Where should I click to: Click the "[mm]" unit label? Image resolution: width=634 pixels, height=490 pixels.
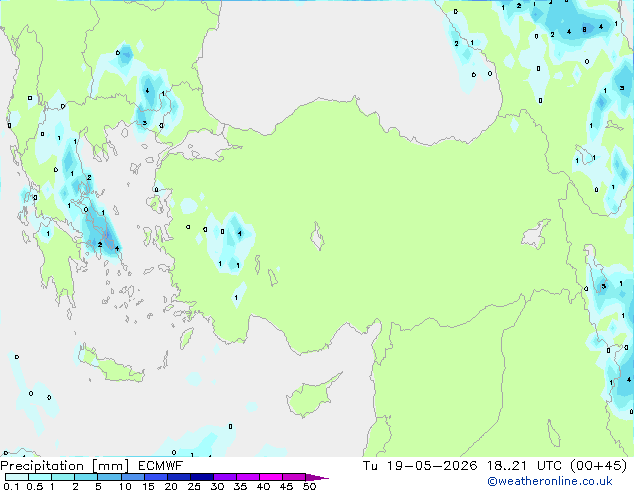click(110, 466)
